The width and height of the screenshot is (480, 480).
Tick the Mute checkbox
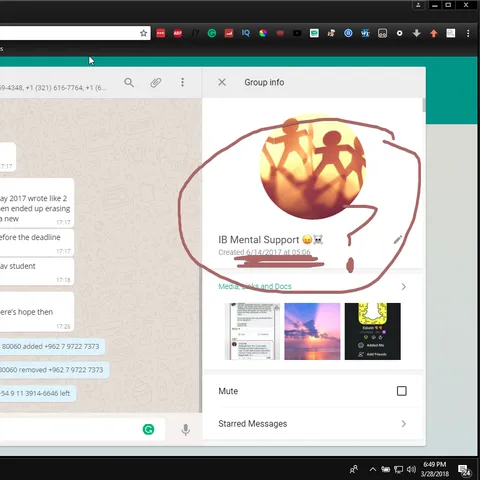click(x=402, y=391)
